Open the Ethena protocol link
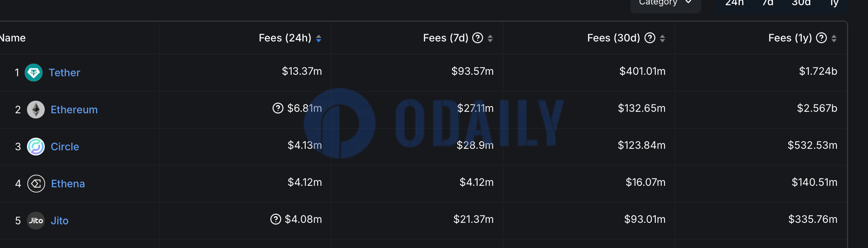Image resolution: width=868 pixels, height=248 pixels. click(x=68, y=184)
